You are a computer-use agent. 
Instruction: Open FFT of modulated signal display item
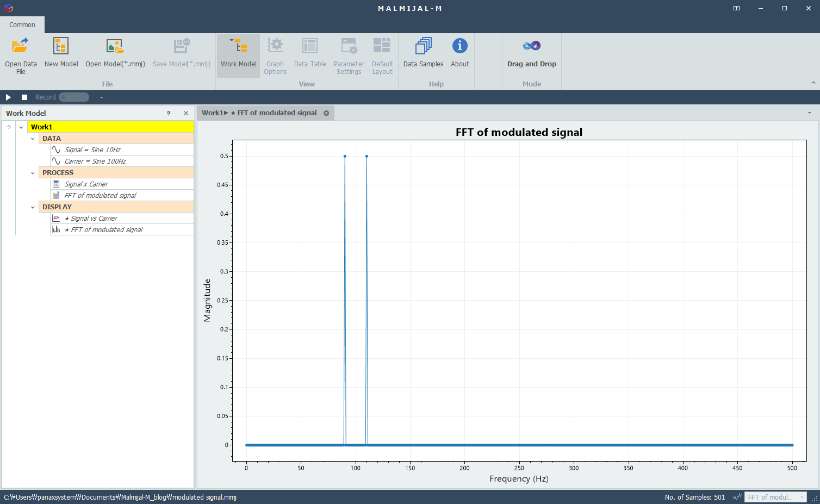point(122,229)
